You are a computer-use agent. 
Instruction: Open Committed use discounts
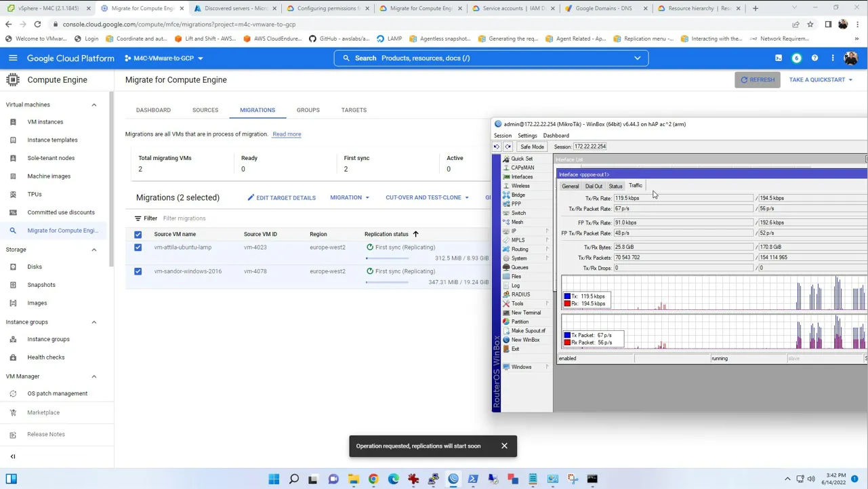click(61, 212)
